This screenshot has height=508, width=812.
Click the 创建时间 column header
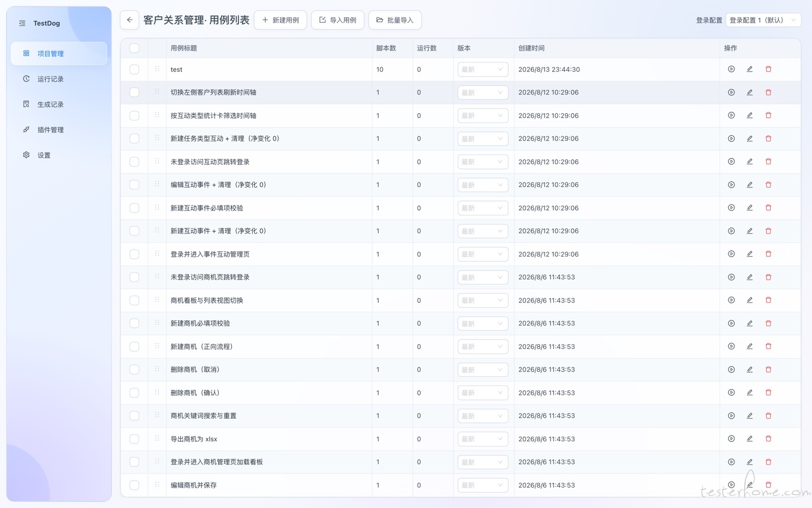[x=531, y=48]
